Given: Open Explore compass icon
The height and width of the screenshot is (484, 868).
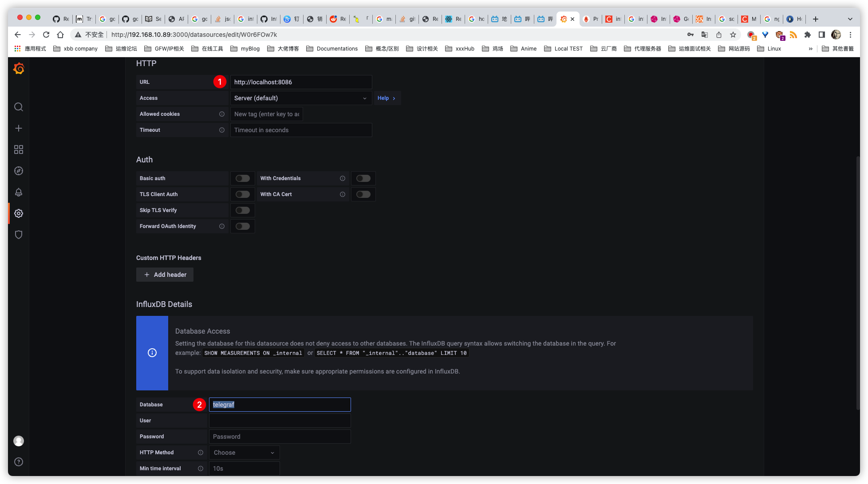Looking at the screenshot, I should pos(19,171).
